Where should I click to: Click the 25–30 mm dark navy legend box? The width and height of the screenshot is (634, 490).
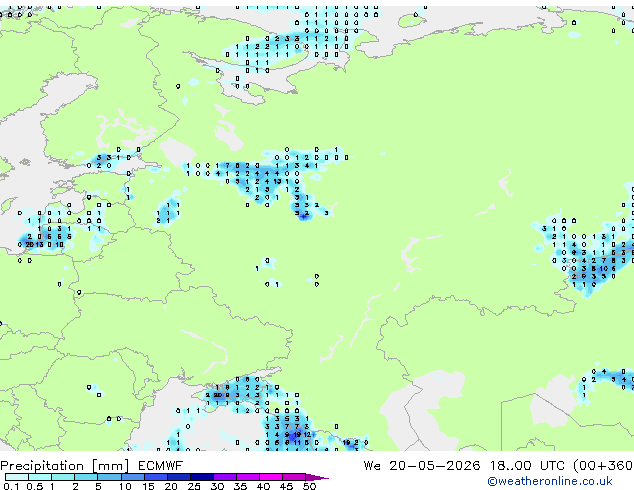coord(202,477)
